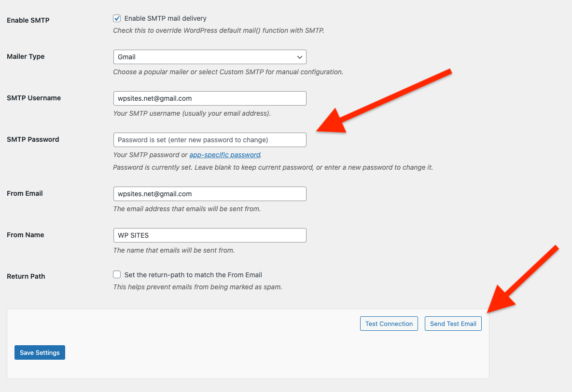Click the bold Return Path row label
This screenshot has height=392, width=572.
coord(26,276)
